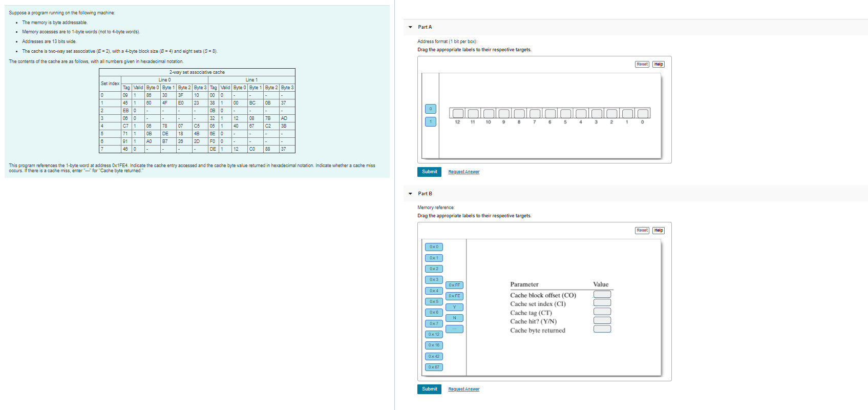Click the bit 0 target box
Screen dimensions: 868x410
(x=643, y=113)
